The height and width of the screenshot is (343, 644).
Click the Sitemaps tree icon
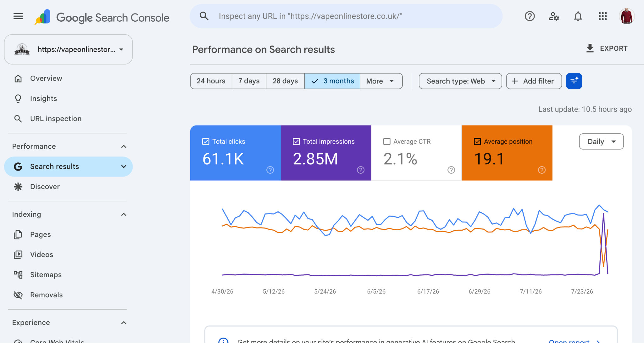tap(18, 275)
